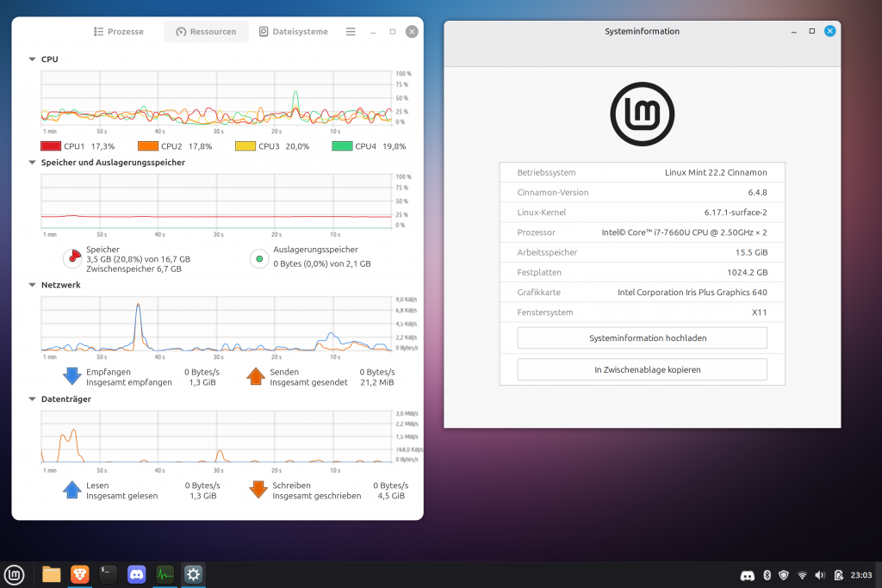Open the Linux Mint start menu
The height and width of the screenshot is (588, 882).
pos(14,574)
